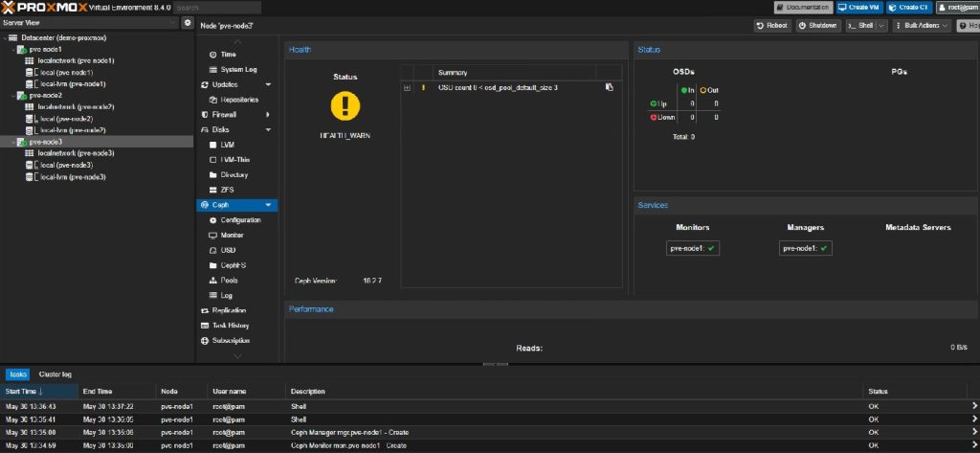Click the Reboot button

(773, 26)
